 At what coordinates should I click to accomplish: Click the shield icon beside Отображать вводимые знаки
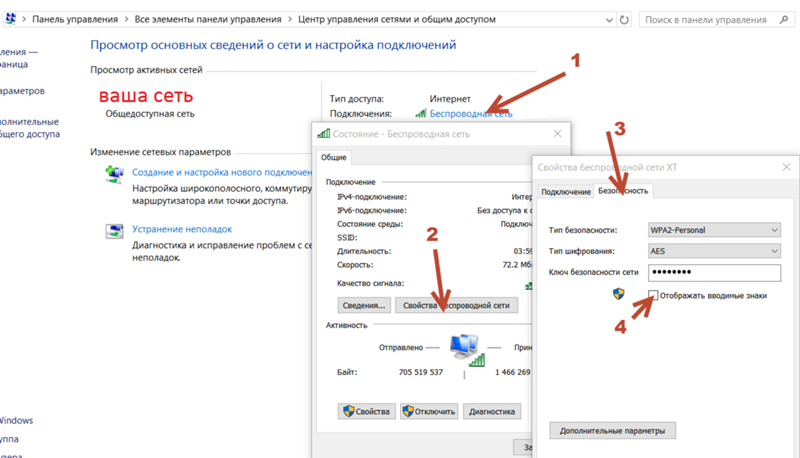click(621, 294)
